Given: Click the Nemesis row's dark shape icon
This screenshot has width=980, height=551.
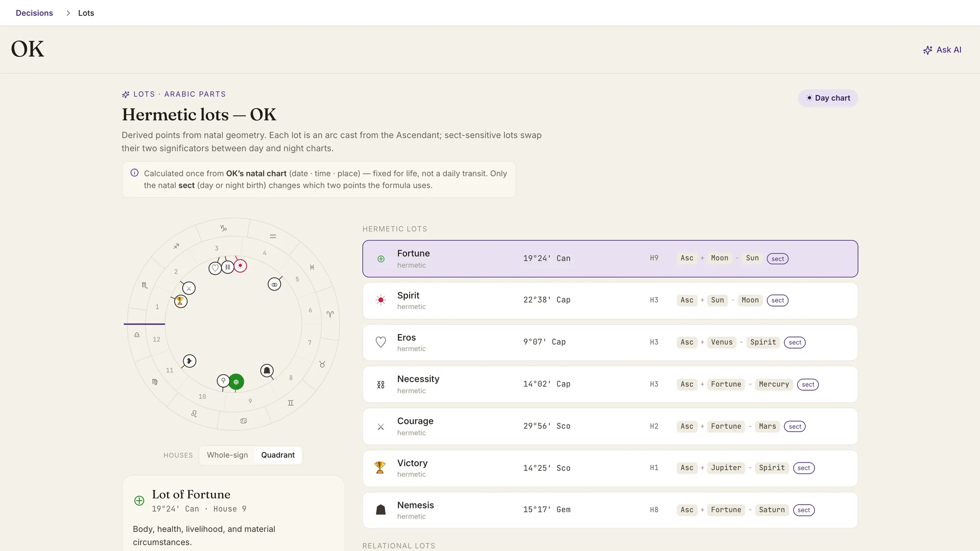Looking at the screenshot, I should pyautogui.click(x=381, y=510).
